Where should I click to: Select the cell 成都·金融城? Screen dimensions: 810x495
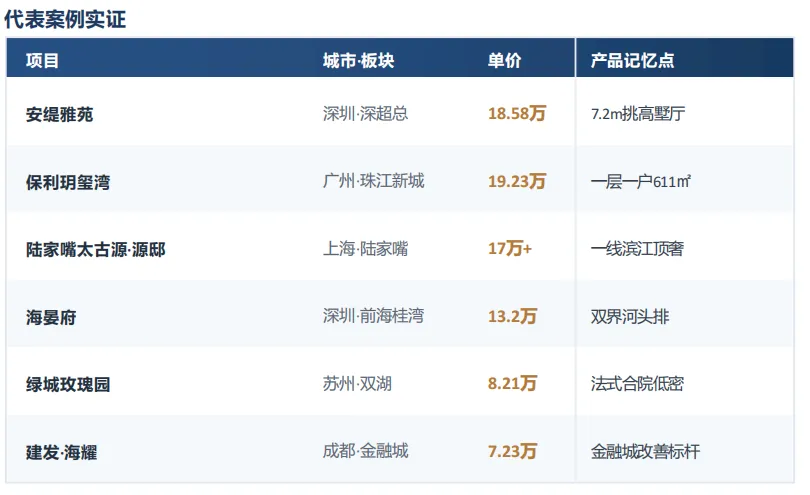coord(365,451)
